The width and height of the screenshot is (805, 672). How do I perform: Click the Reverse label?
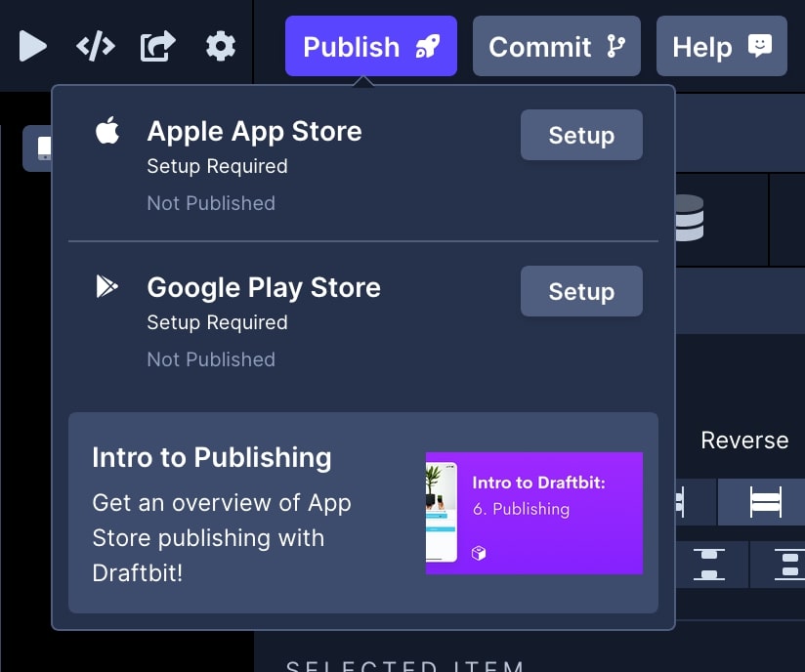[744, 441]
